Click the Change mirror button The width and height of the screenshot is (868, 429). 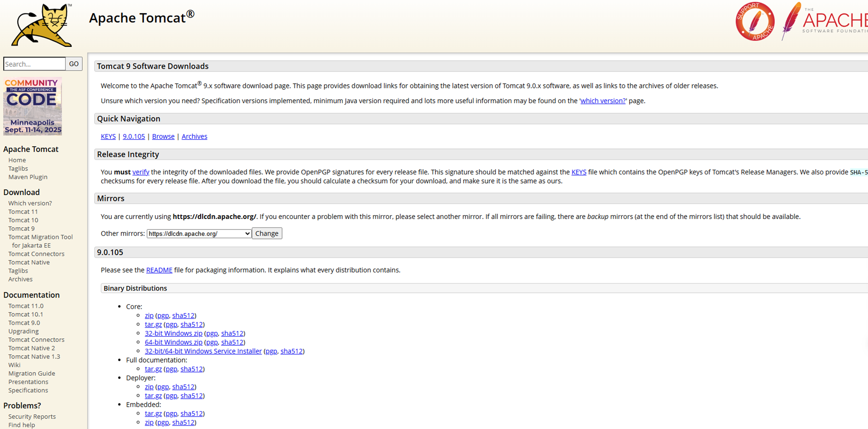(267, 233)
